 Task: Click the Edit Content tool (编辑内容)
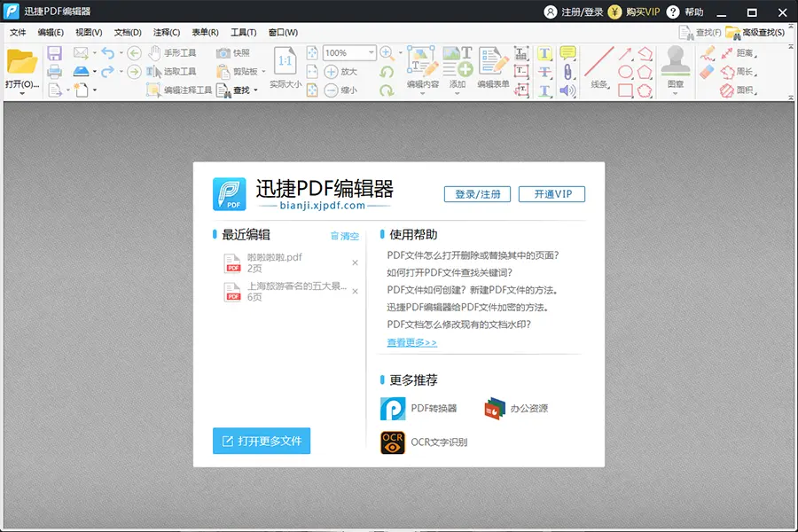click(422, 66)
